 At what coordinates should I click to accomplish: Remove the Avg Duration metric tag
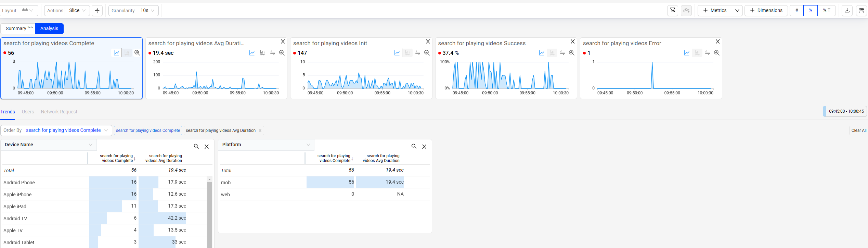point(260,131)
